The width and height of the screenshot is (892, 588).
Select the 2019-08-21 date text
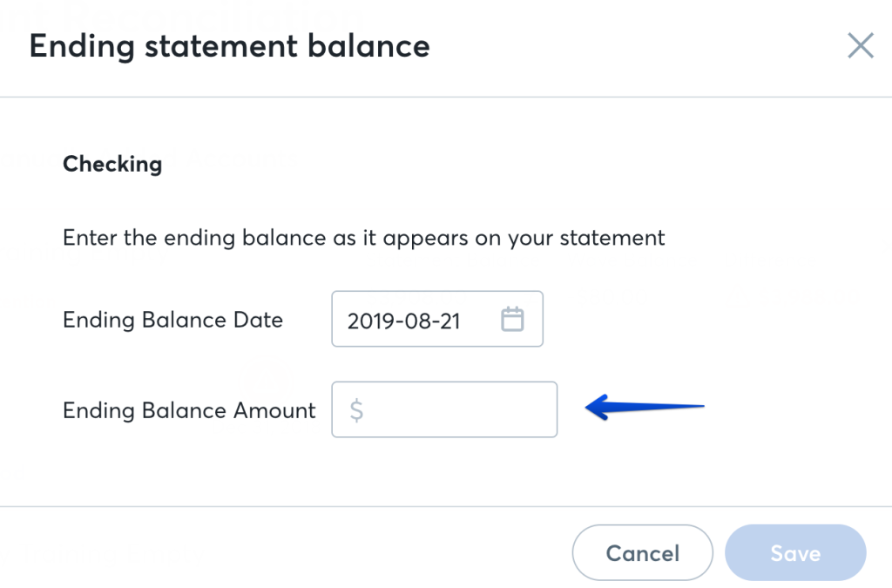pyautogui.click(x=404, y=321)
